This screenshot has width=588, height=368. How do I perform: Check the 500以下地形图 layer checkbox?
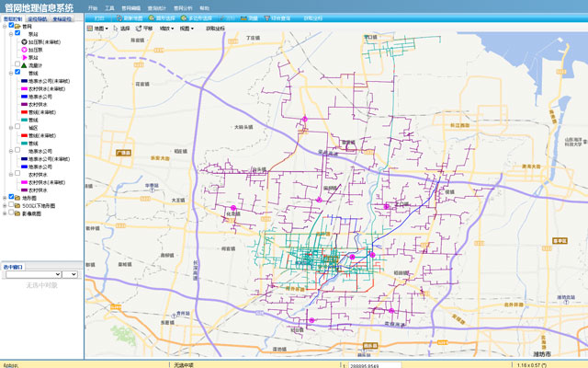click(12, 204)
